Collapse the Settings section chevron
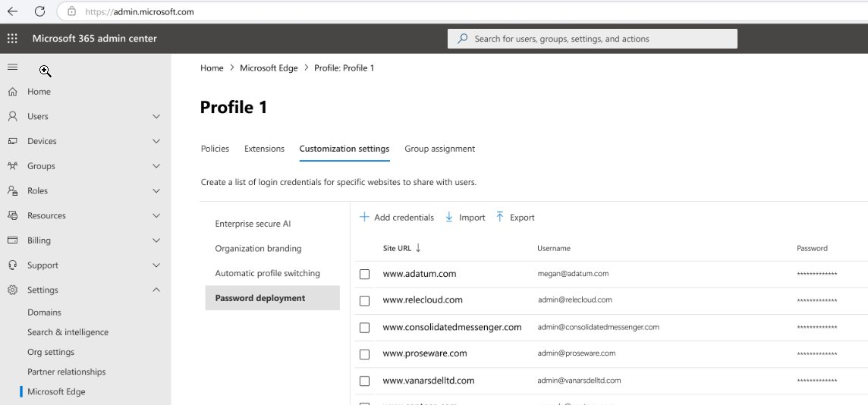 (156, 290)
